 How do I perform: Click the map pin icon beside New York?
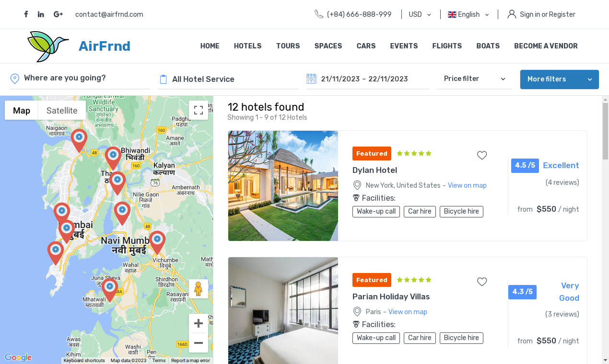[357, 185]
